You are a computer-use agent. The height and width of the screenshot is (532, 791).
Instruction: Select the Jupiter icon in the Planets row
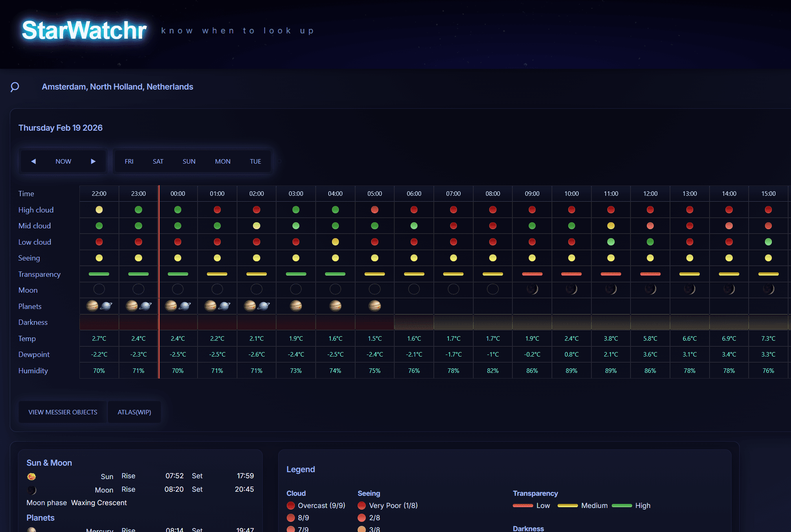[92, 306]
